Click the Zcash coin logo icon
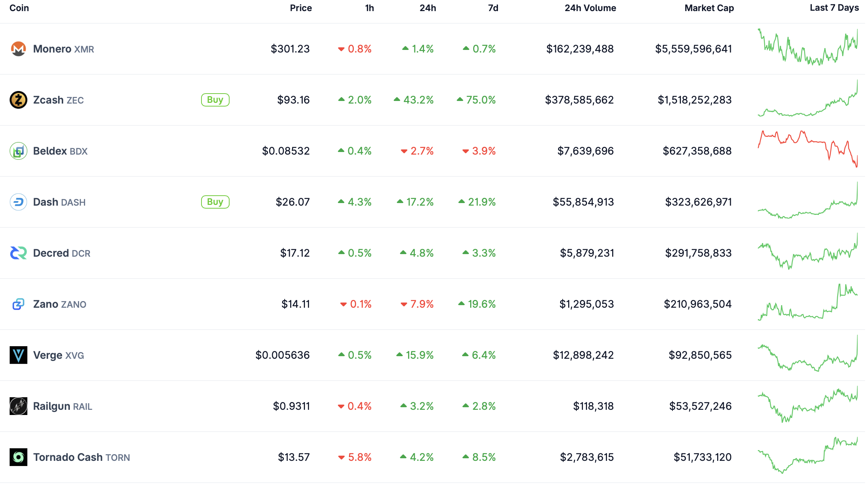 (x=18, y=100)
